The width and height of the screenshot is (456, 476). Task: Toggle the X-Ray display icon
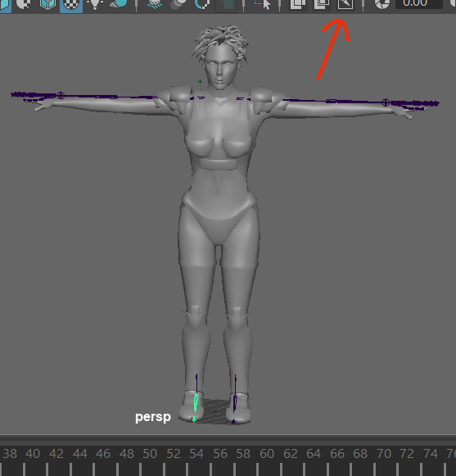(x=298, y=4)
